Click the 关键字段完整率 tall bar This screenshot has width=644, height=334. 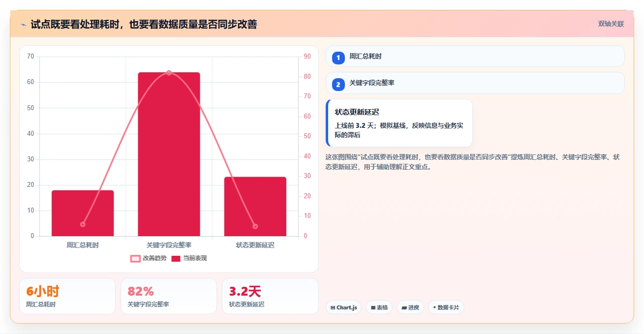tap(169, 154)
